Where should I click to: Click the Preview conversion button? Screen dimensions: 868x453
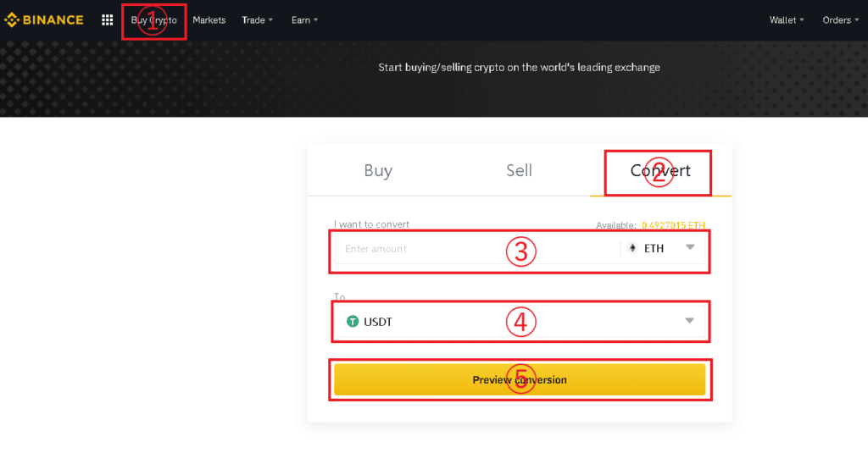pyautogui.click(x=520, y=379)
